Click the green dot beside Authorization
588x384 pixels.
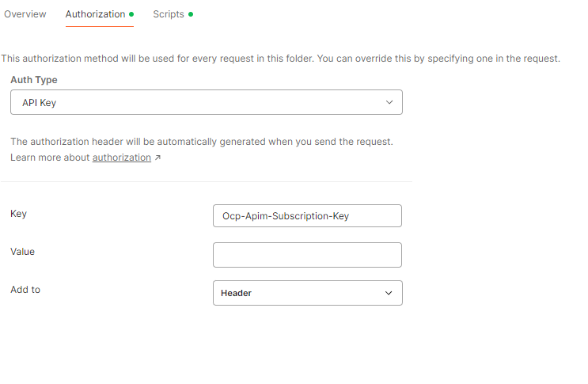131,14
